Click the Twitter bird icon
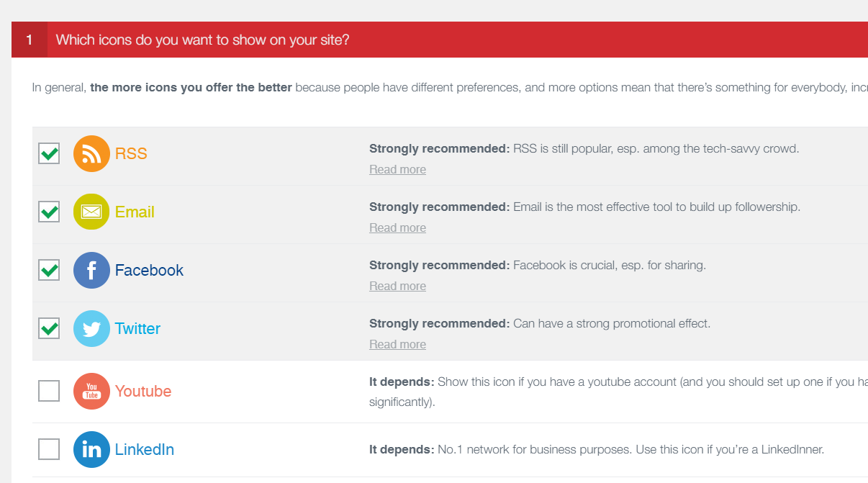 click(x=91, y=328)
